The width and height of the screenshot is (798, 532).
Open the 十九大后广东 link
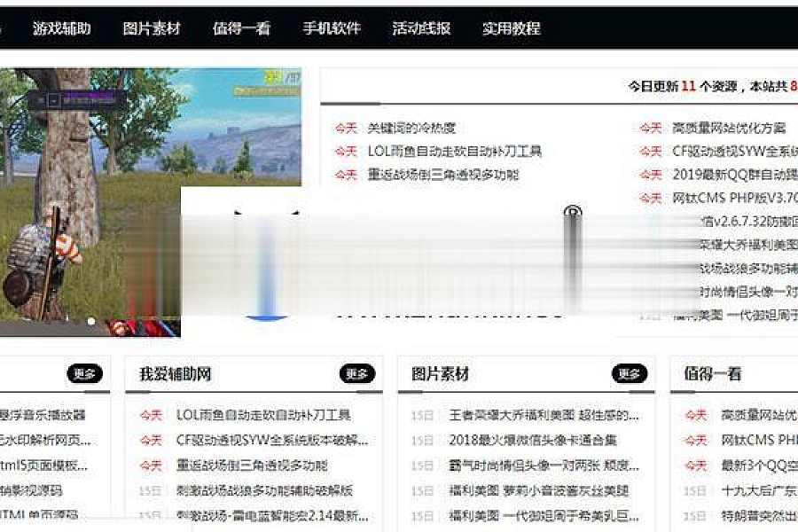[759, 490]
